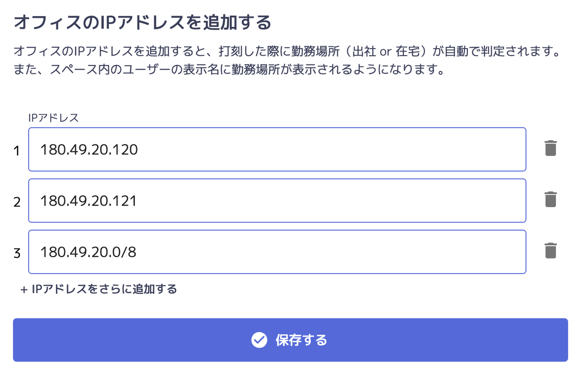Screen dimensions: 588x376
Task: Click the heading オフィスのIPアドレスを追加する
Action: 143,22
